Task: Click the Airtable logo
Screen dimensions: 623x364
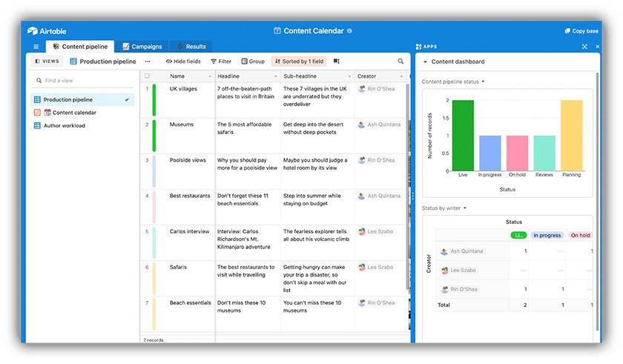Action: [47, 31]
